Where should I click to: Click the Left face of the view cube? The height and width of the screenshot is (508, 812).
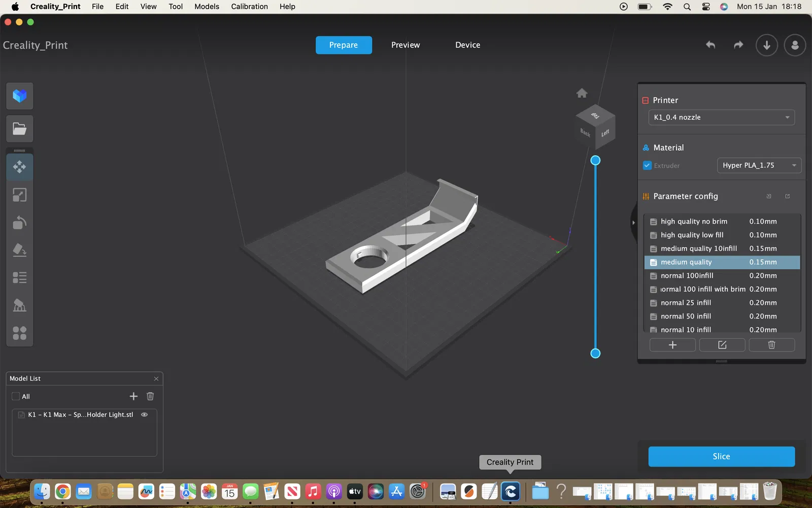(x=605, y=133)
